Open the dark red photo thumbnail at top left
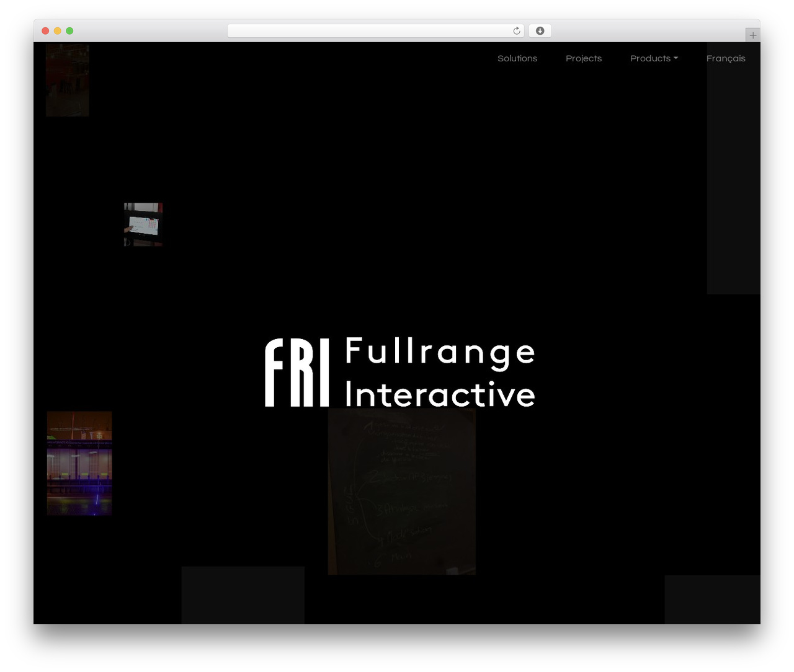Viewport: 794px width, 672px height. coord(68,80)
